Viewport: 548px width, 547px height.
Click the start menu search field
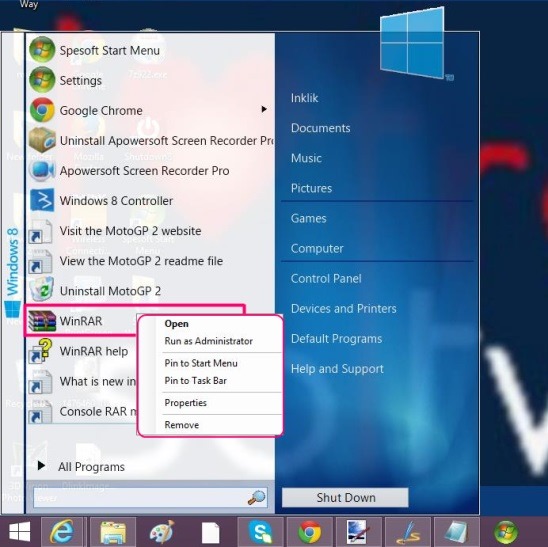(x=150, y=497)
